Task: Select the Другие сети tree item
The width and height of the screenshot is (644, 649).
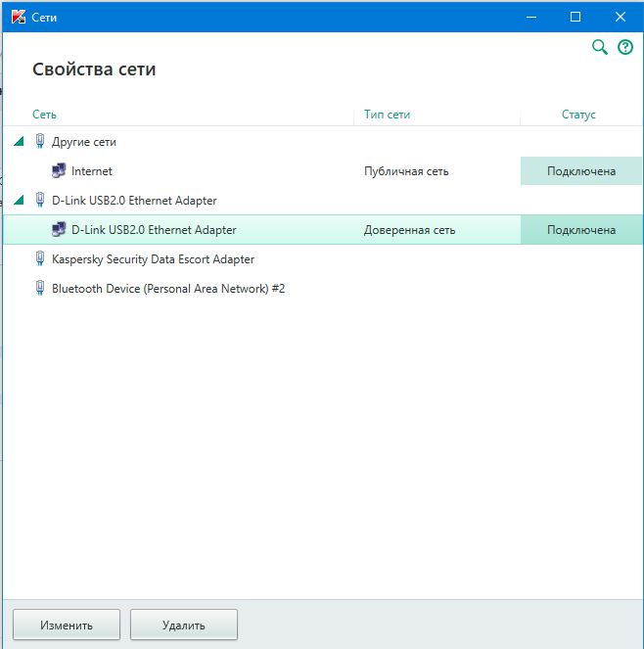Action: (x=84, y=142)
